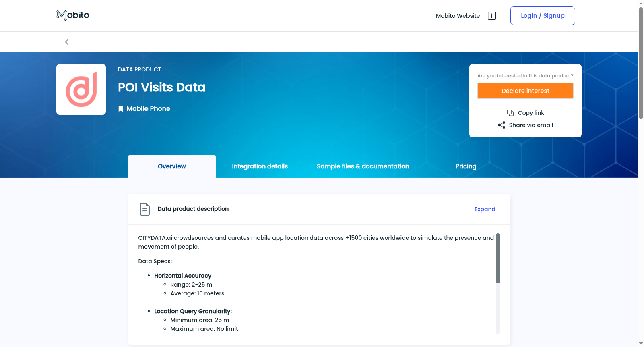The image size is (644, 347).
Task: Click the Data product description heading
Action: pyautogui.click(x=193, y=209)
